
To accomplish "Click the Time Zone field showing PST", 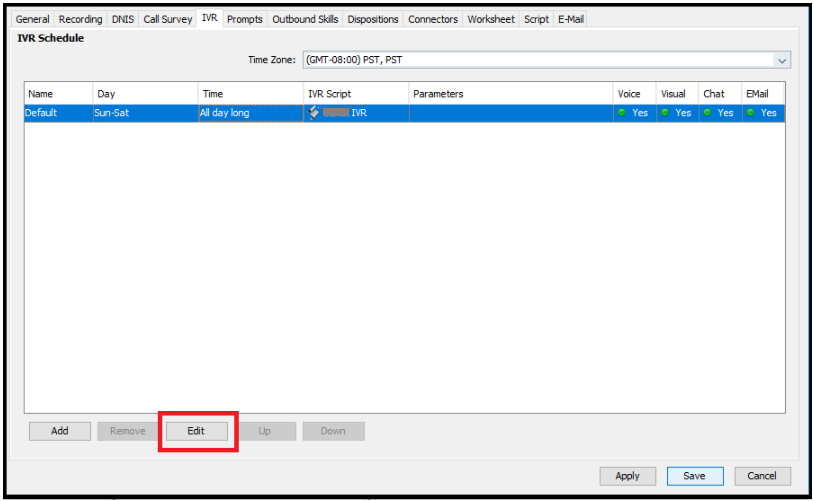I will pos(546,60).
